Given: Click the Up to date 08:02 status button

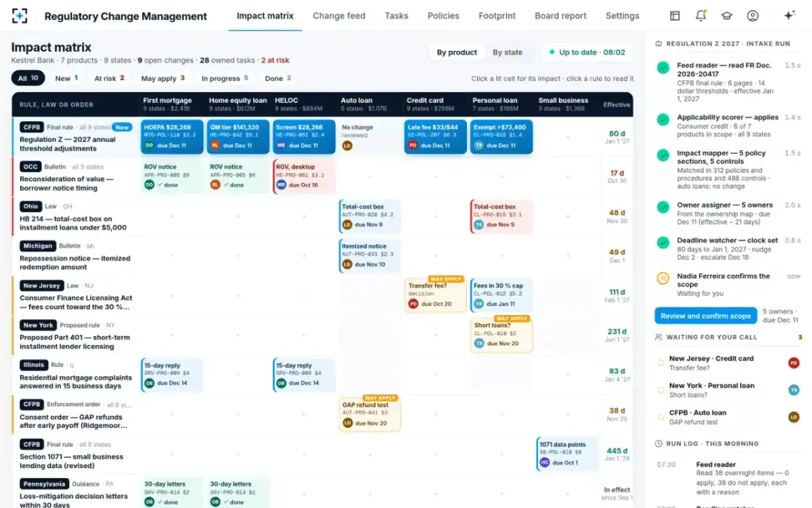Looking at the screenshot, I should (x=587, y=52).
